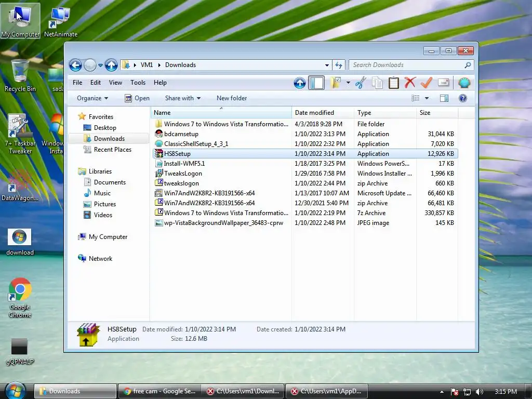Viewport: 532px width, 399px height.
Task: Sort files by the Size column header
Action: click(x=437, y=113)
